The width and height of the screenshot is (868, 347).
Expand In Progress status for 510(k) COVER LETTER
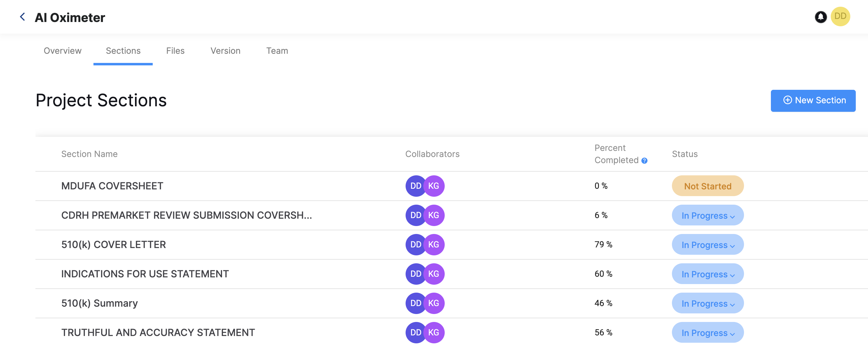pos(708,245)
